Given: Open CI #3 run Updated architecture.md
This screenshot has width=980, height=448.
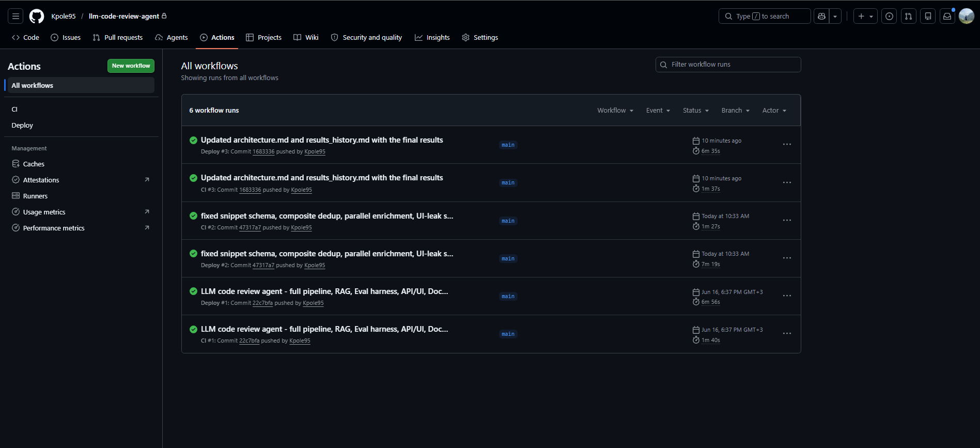Looking at the screenshot, I should (322, 178).
